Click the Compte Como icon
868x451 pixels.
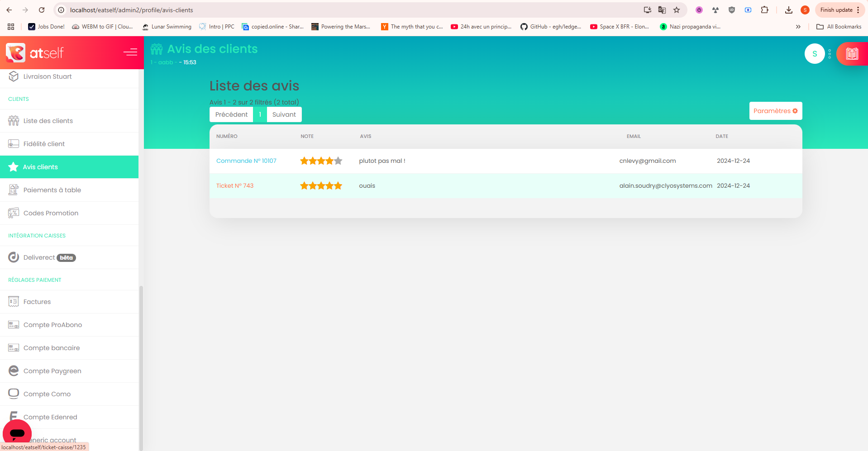[x=14, y=394]
